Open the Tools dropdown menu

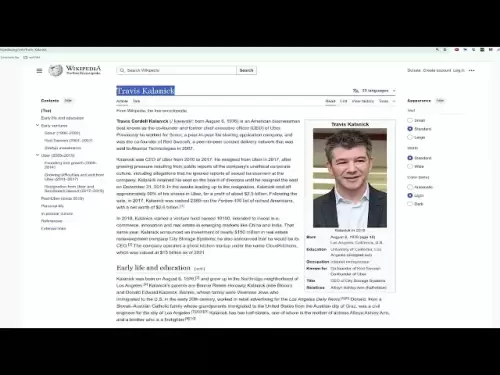(x=387, y=101)
